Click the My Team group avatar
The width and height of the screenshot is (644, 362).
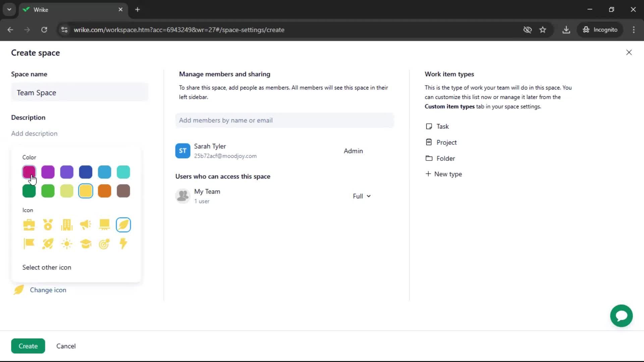(x=183, y=196)
